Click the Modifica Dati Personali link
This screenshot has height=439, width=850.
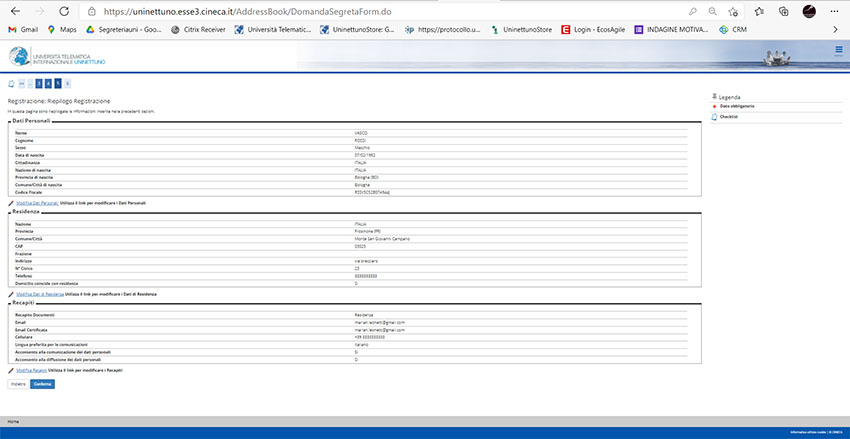tap(38, 203)
